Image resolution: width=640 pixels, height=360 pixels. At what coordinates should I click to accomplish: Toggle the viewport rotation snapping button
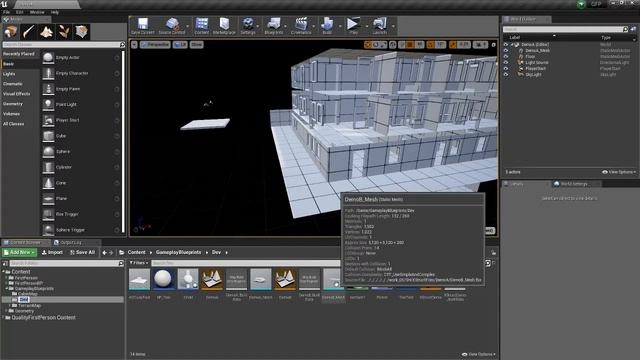tap(430, 44)
